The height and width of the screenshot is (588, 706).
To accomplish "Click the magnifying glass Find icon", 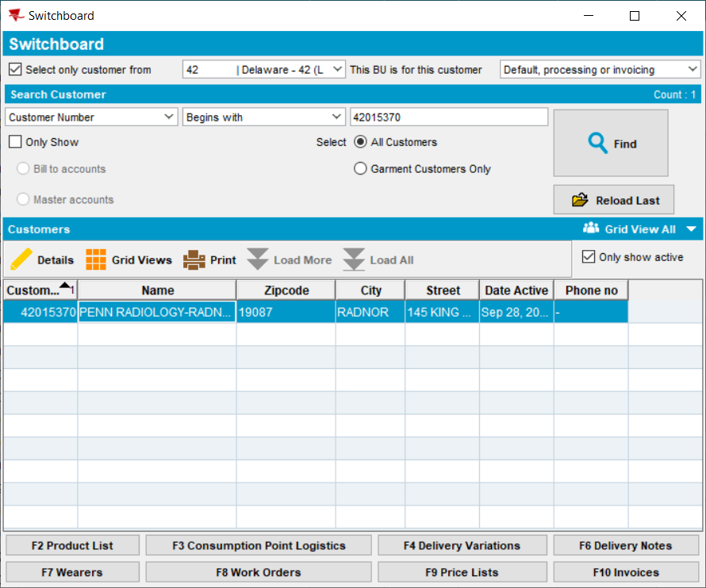I will click(x=597, y=144).
